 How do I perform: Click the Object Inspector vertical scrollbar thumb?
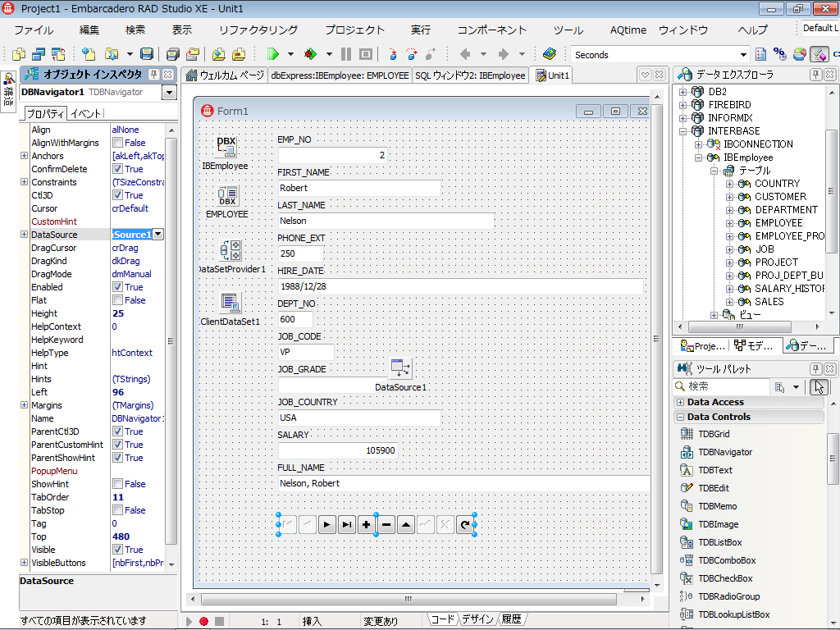171,340
